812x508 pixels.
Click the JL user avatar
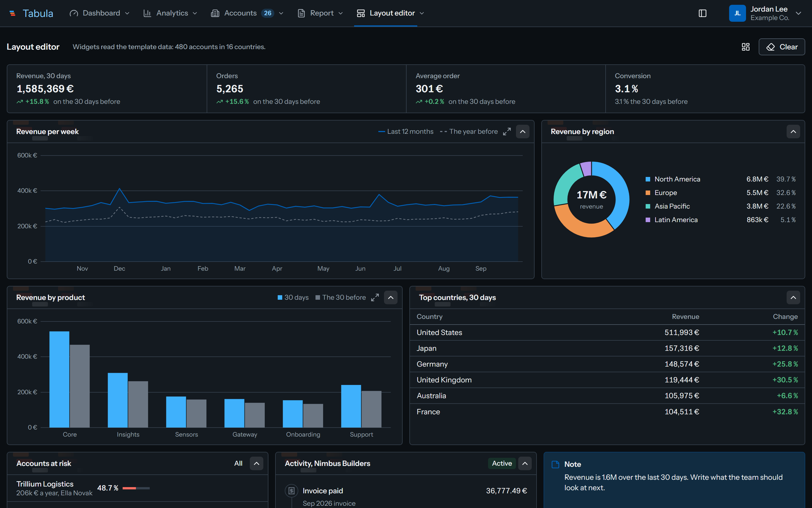point(737,13)
